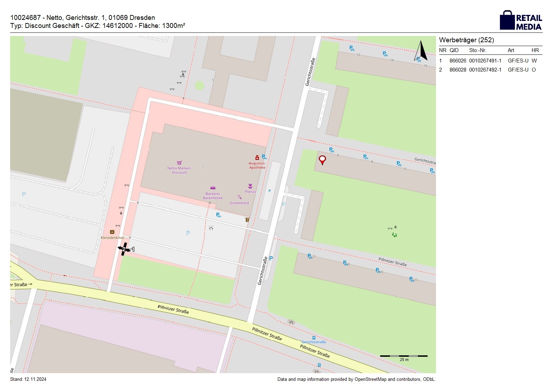Select the Gerichtsstraße bus stop icon

pos(314,338)
